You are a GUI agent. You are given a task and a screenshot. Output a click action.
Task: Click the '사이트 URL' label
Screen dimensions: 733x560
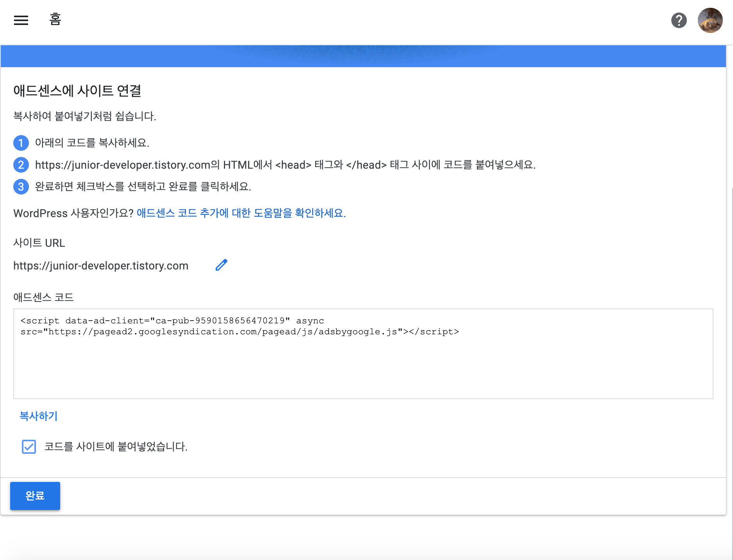pos(39,243)
